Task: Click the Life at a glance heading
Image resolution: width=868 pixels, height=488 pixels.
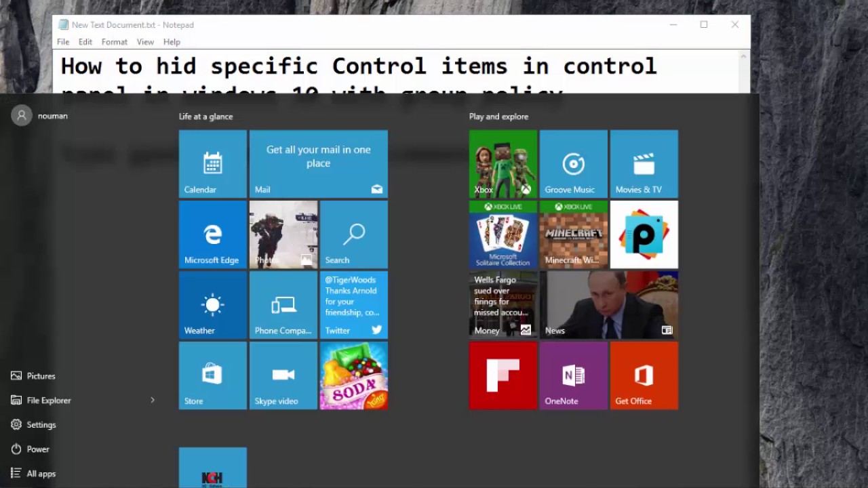Action: (x=205, y=117)
